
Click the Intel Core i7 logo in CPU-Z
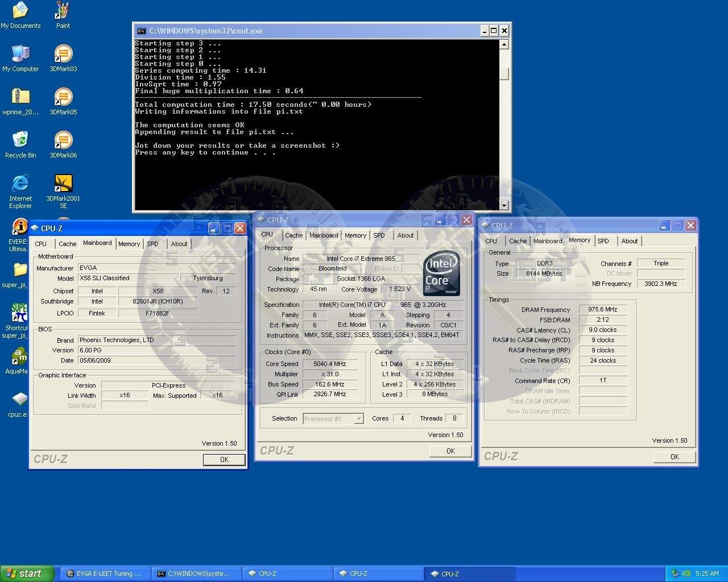click(x=441, y=273)
